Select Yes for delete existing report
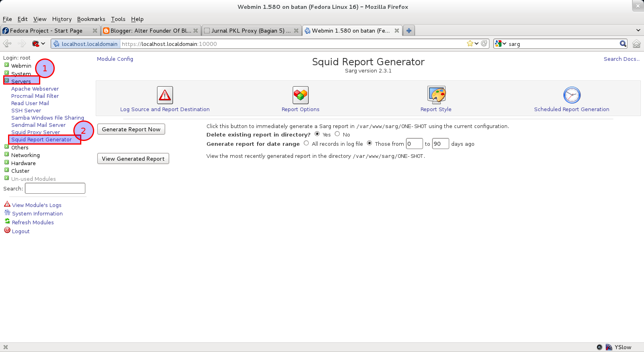 (317, 134)
